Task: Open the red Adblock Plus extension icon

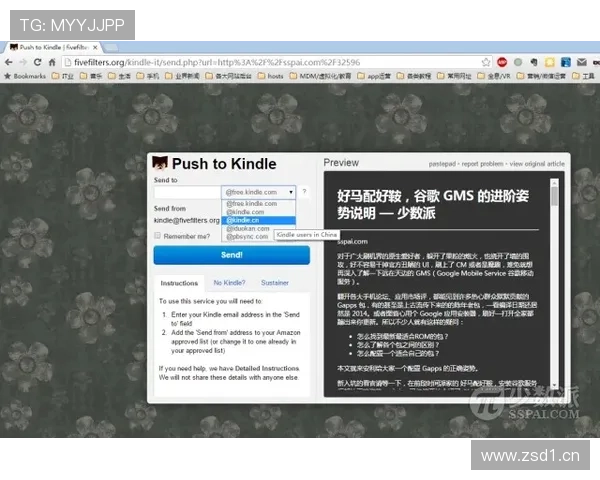Action: 502,62
